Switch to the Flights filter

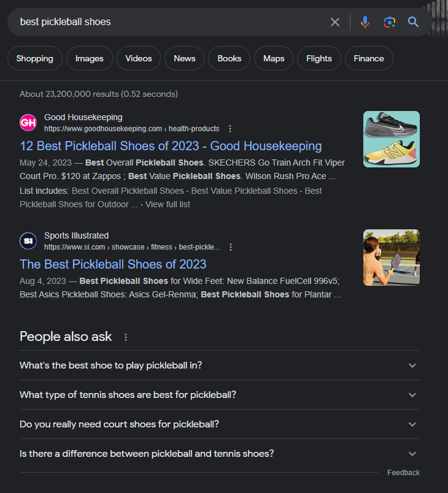319,58
